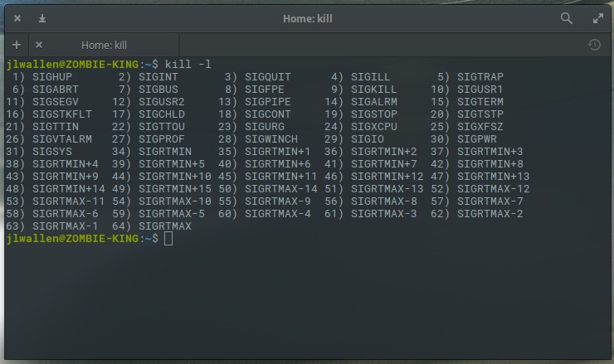Screen dimensions: 614x364
Task: Click on SIGINT in the signal list
Action: pos(158,77)
